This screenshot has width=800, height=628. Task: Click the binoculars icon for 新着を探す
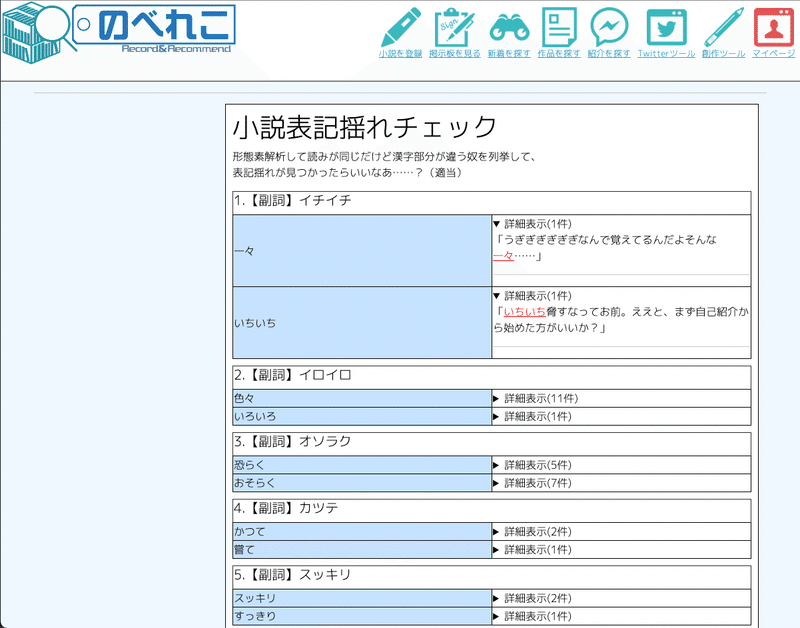pos(509,27)
